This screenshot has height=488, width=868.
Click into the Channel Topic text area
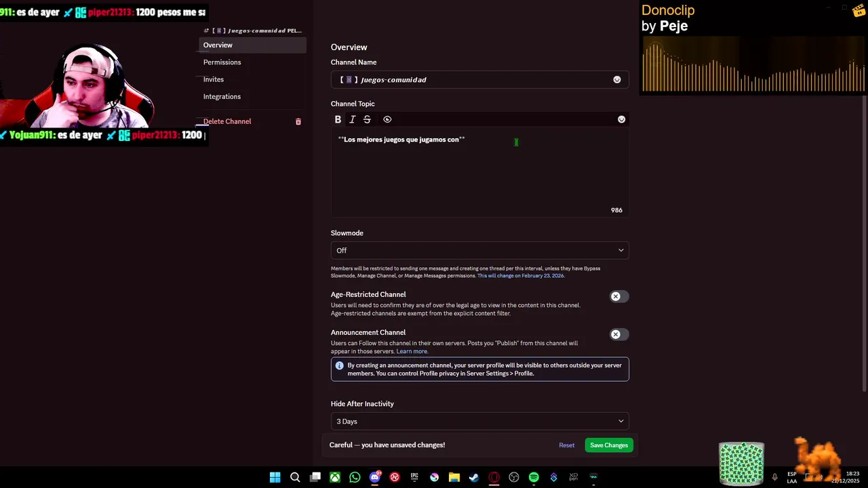[480, 172]
